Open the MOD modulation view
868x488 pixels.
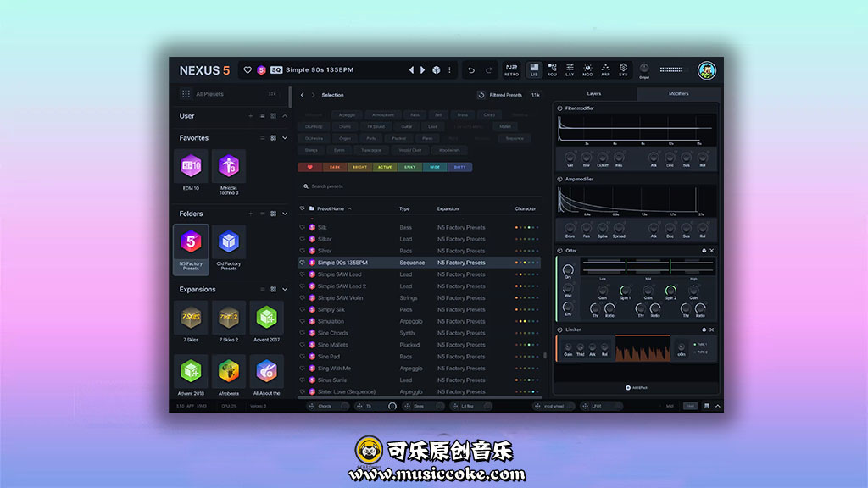coord(587,69)
